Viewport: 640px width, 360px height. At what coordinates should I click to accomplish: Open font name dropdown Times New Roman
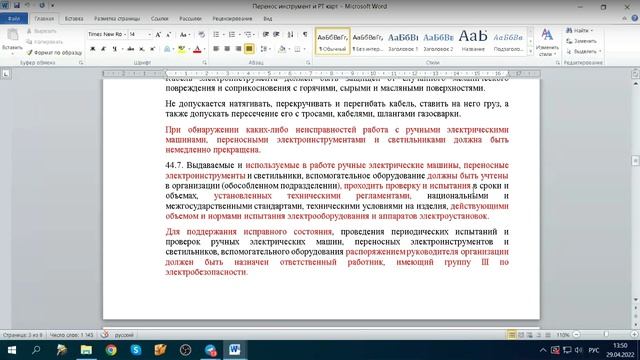pyautogui.click(x=125, y=35)
